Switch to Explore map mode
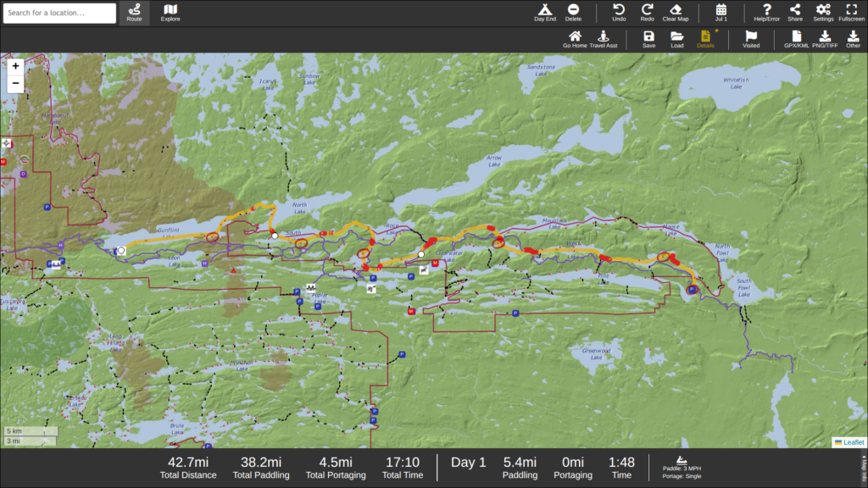The width and height of the screenshot is (868, 488). point(170,13)
